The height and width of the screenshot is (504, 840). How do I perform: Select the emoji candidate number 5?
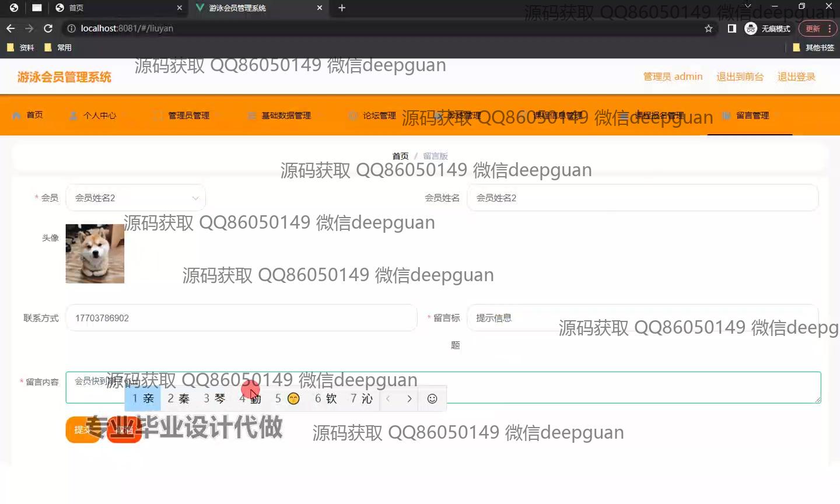pos(288,398)
